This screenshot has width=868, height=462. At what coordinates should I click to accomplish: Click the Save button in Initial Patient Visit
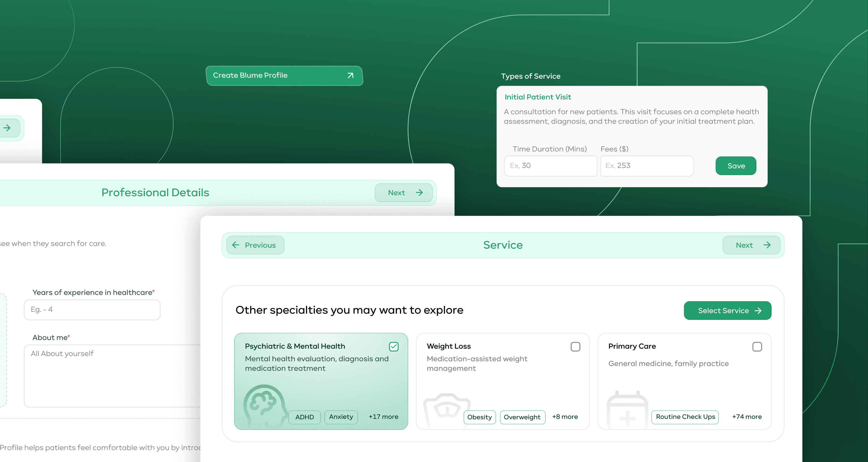tap(736, 166)
